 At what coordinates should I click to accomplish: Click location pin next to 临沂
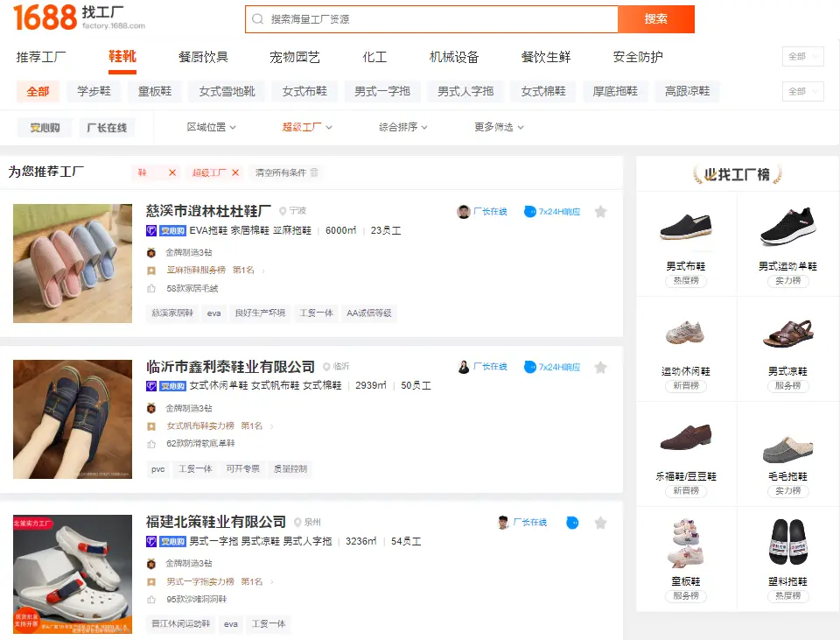click(326, 367)
